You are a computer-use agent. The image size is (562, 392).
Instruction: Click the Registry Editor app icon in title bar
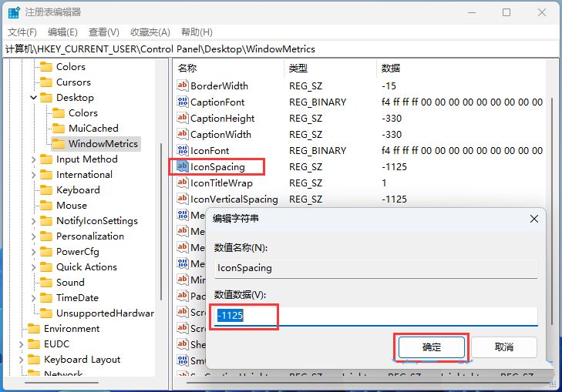(x=13, y=12)
